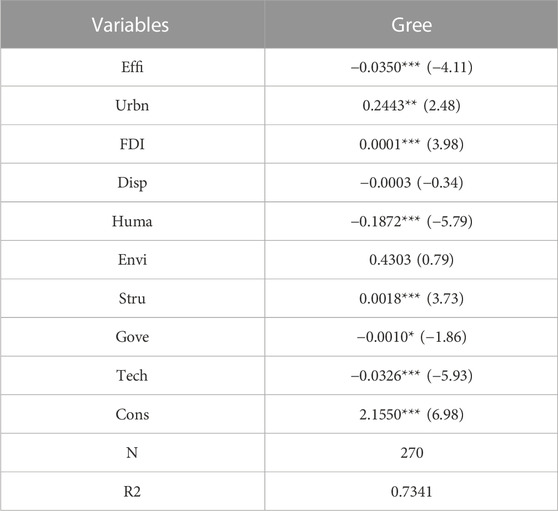This screenshot has width=558, height=511.
Task: Select the Effi variable cell
Action: tap(132, 67)
